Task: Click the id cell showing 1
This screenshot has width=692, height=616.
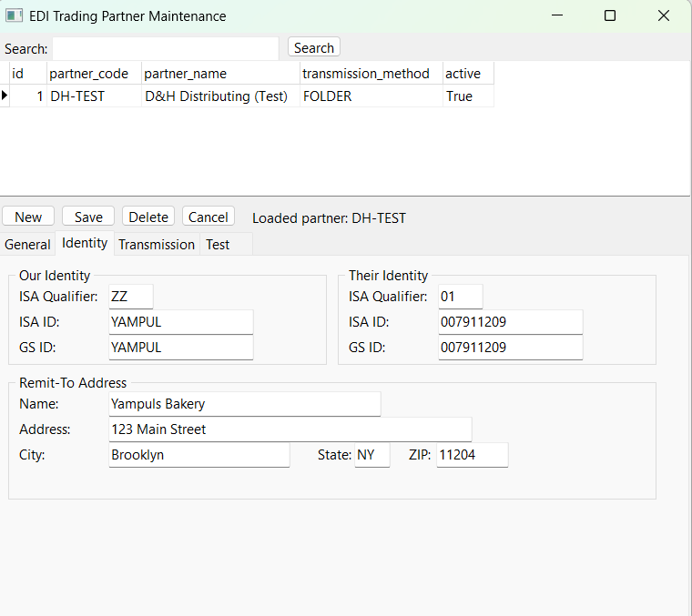Action: [28, 96]
